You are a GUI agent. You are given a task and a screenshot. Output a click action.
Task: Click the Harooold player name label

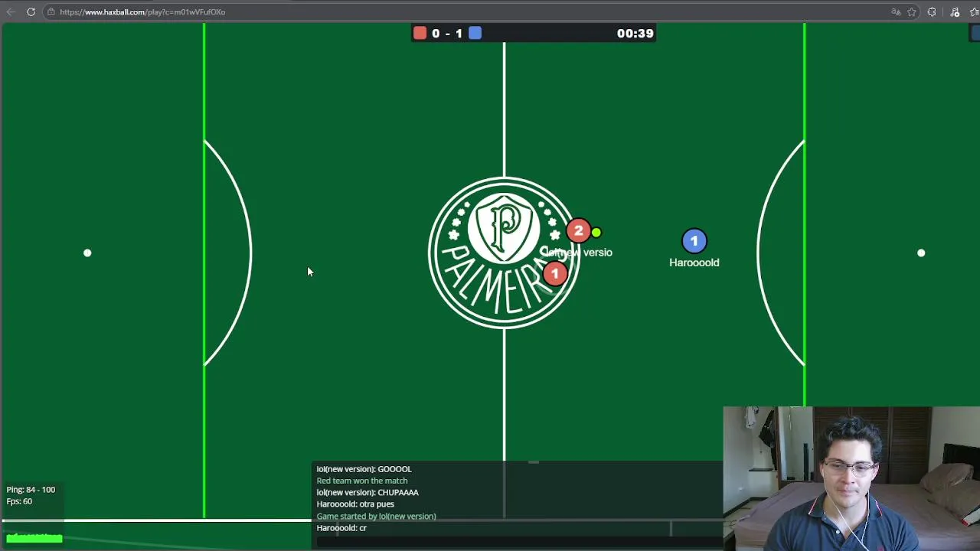[694, 262]
